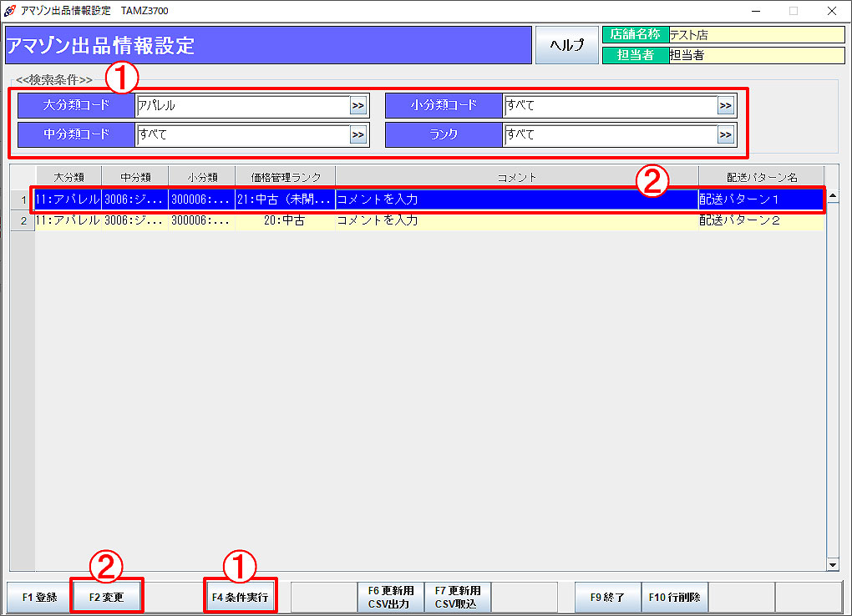Viewport: 852px width, 616px height.
Task: Open the 中分類コード selection list arrow
Action: (358, 134)
